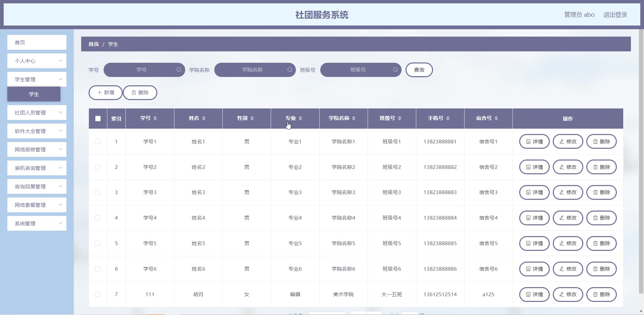Expand the 网络报修管理 sidebar menu
644x315 pixels.
click(x=37, y=149)
